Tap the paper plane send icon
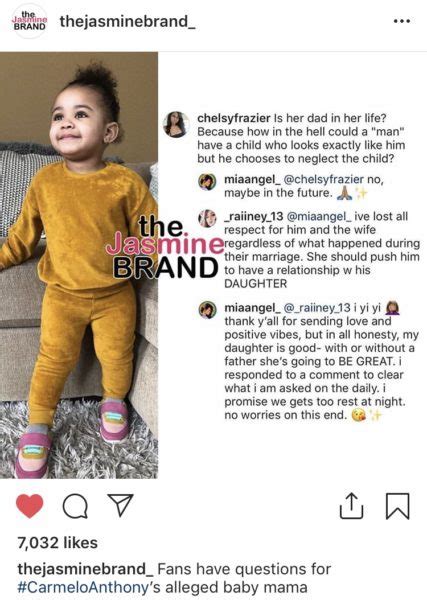The image size is (427, 600). point(121,505)
